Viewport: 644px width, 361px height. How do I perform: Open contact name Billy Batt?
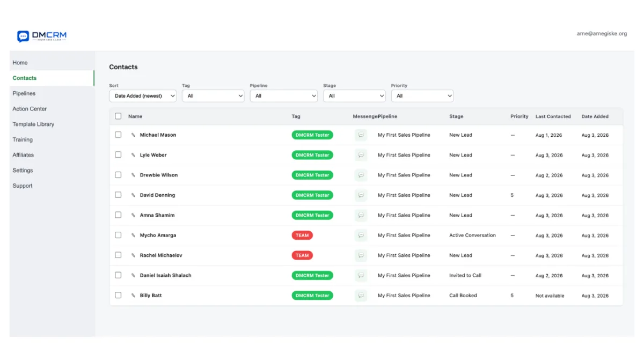[x=151, y=296]
